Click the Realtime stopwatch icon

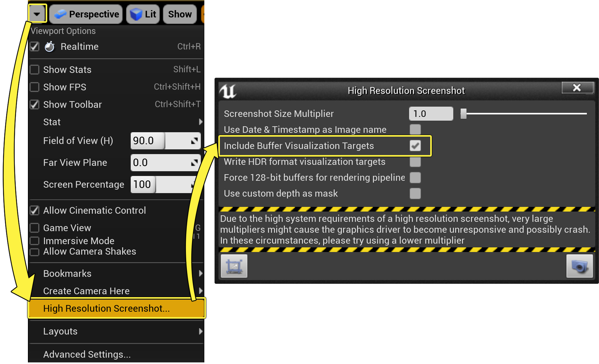point(49,47)
